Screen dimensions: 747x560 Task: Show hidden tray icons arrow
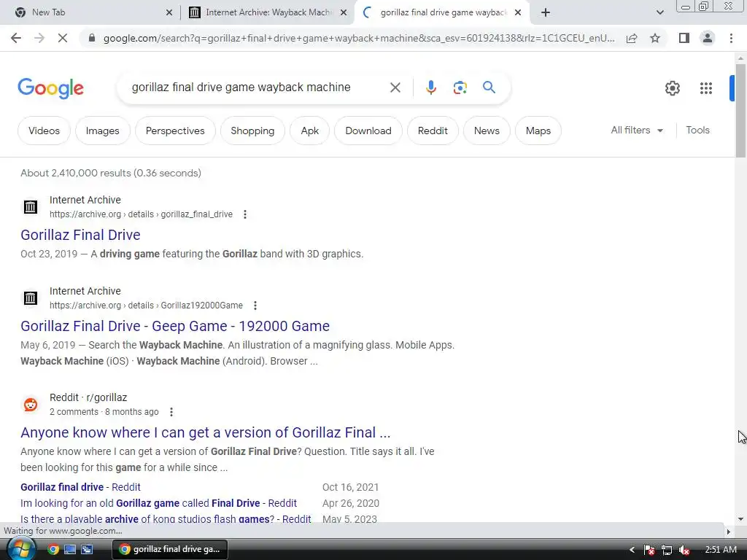click(x=632, y=550)
